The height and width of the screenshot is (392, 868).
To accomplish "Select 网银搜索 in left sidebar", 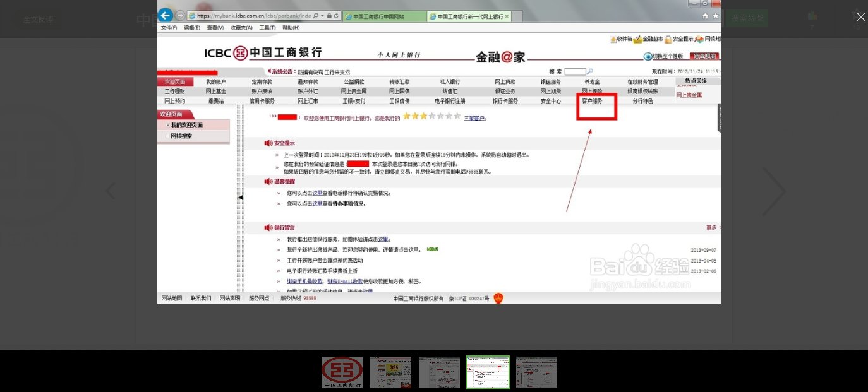I will click(181, 136).
